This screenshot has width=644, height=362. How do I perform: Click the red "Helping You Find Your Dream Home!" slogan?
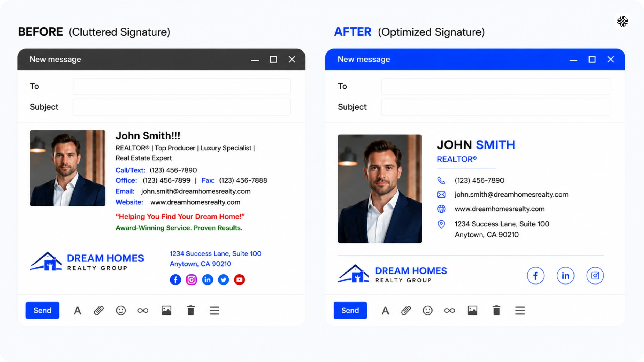click(180, 216)
